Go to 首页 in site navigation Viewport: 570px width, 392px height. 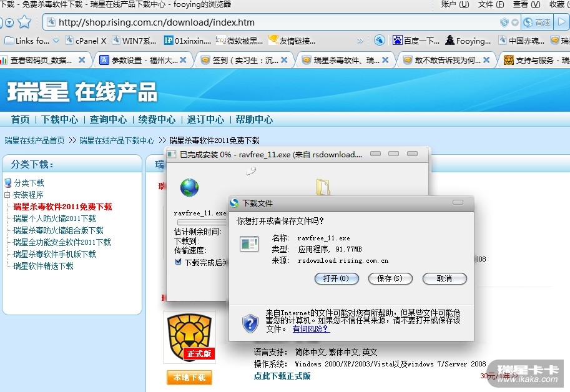[21, 119]
